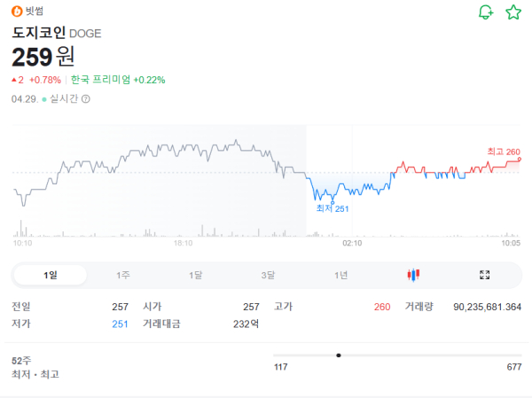Viewport: 532px width, 398px height.
Task: Click the 52-week range slider dot
Action: 339,355
